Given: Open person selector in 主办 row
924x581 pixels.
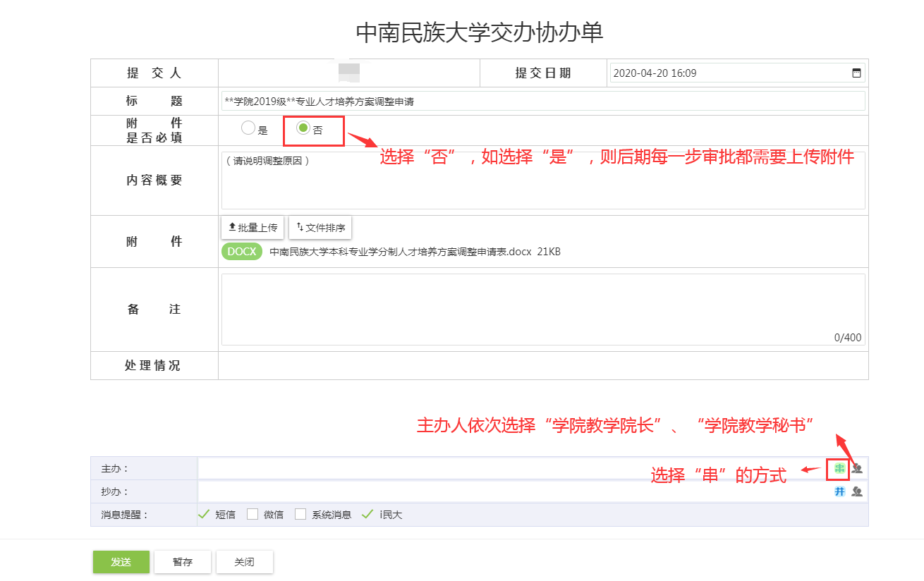Looking at the screenshot, I should coord(857,468).
